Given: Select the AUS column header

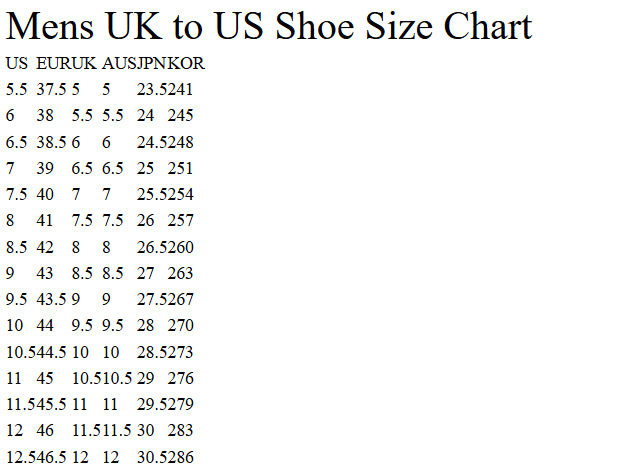Looking at the screenshot, I should pos(119,64).
